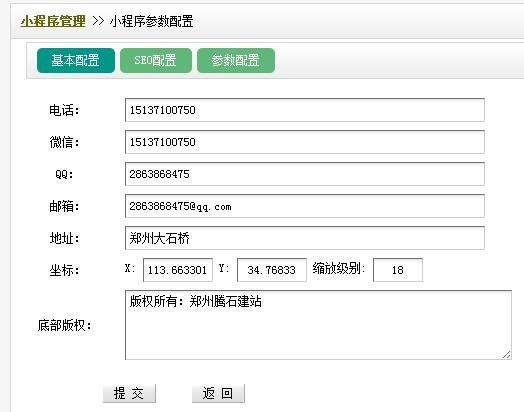Click the 电话 input field
This screenshot has height=412, width=524.
pyautogui.click(x=305, y=110)
